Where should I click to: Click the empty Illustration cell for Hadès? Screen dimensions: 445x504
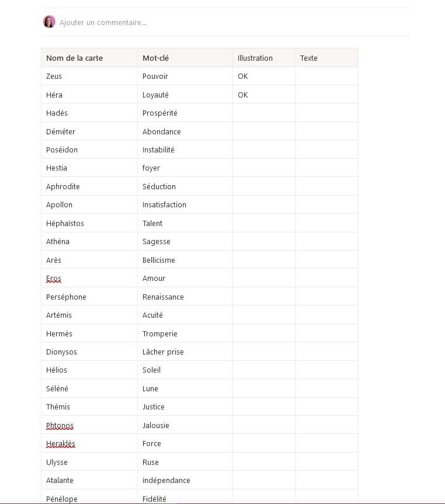[264, 113]
